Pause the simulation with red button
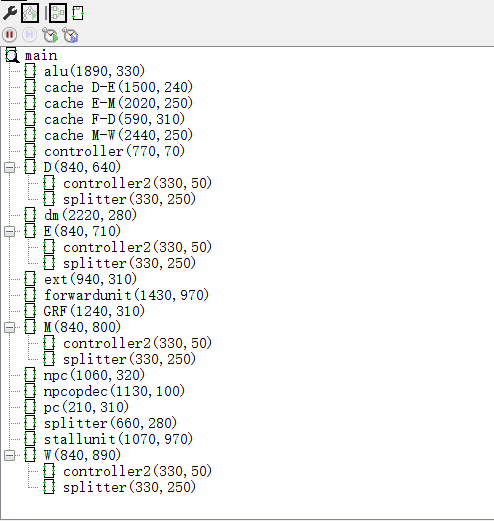 tap(10, 35)
